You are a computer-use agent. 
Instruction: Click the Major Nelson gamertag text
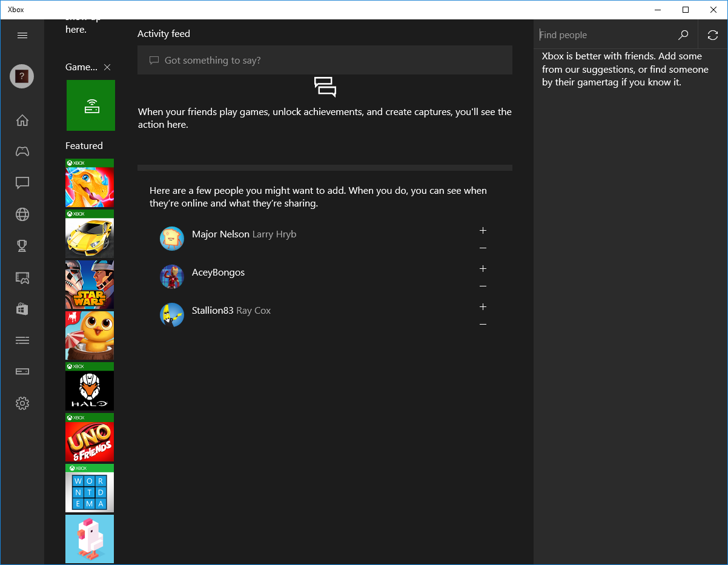[x=220, y=234]
